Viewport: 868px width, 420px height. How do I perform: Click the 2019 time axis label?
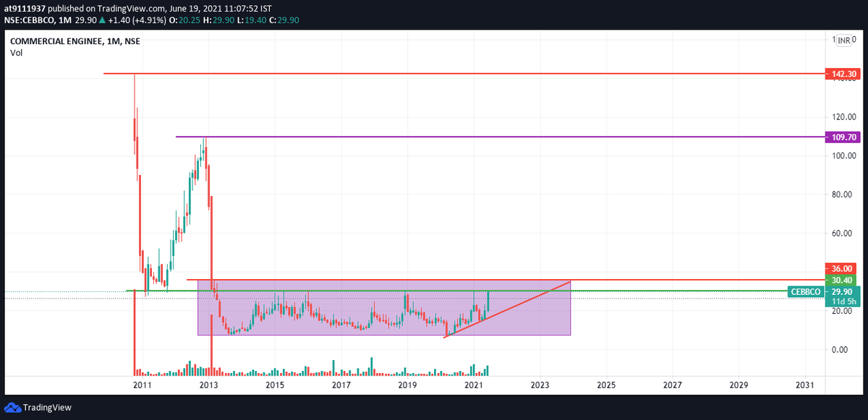click(407, 385)
